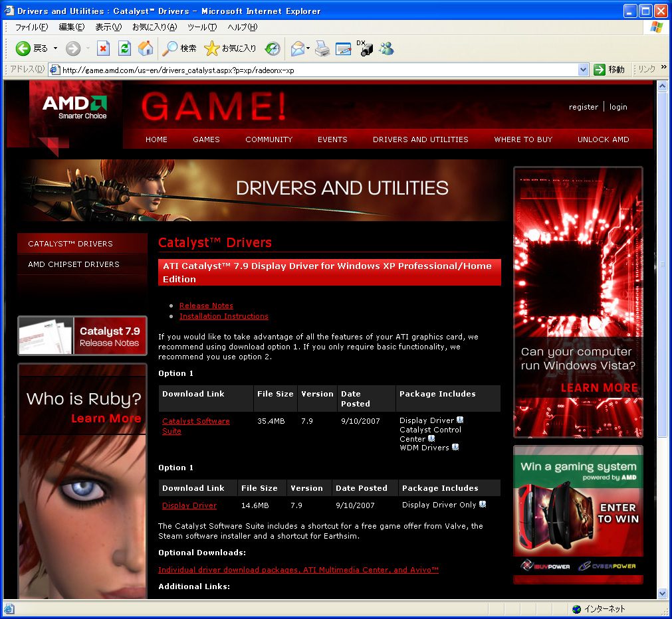Click info icon next to WDM Drivers

click(x=455, y=447)
